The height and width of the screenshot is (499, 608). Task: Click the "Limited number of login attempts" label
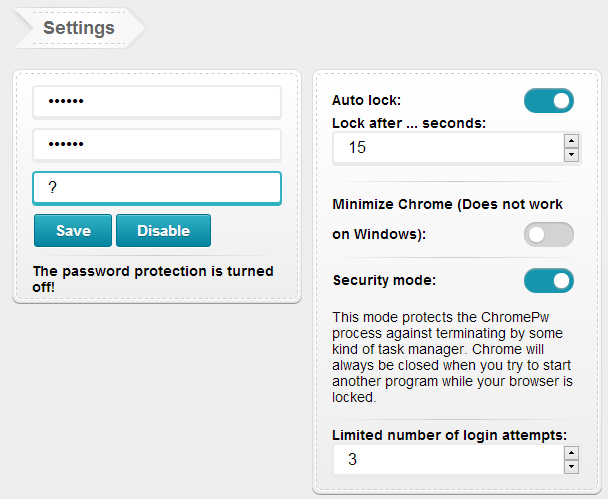[x=449, y=435]
